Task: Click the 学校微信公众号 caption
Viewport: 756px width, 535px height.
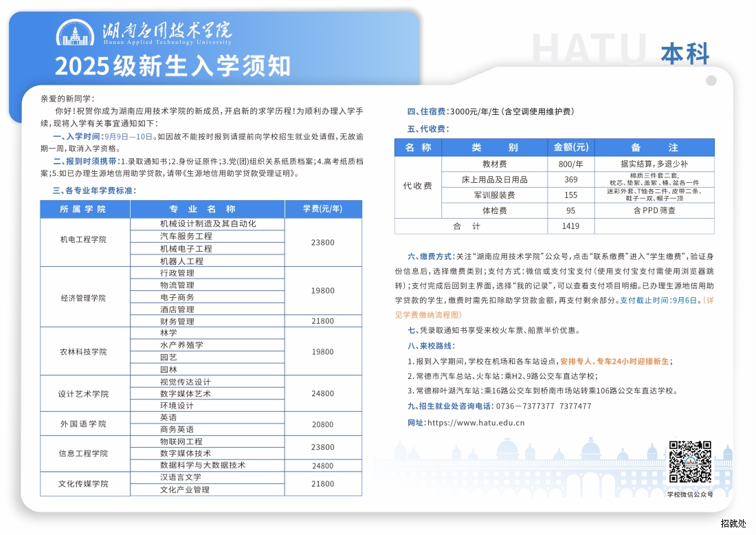Action: pyautogui.click(x=690, y=494)
